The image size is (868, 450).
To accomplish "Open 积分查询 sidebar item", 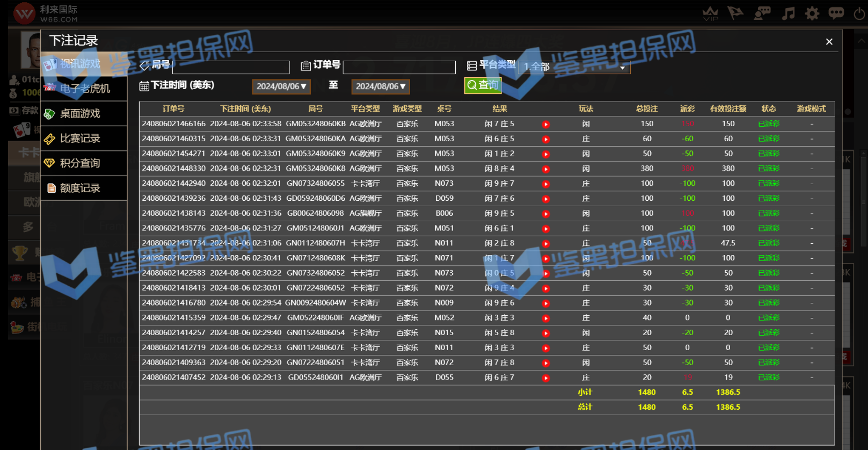I will point(84,163).
